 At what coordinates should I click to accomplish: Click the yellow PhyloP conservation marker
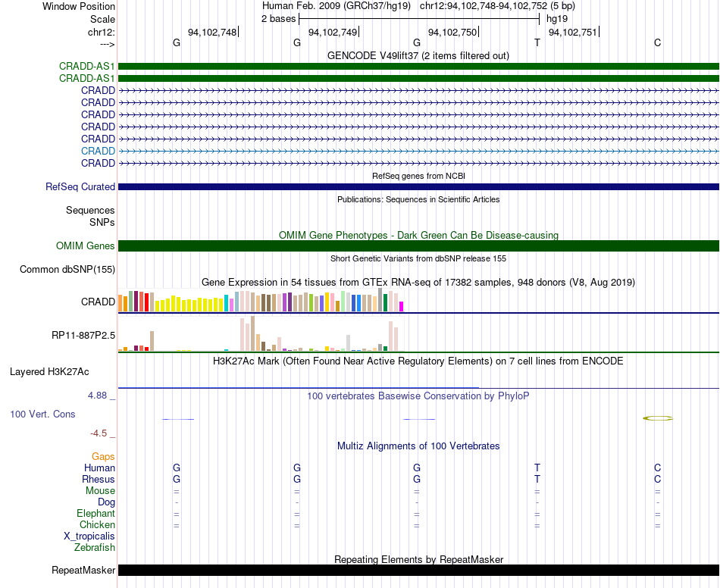[658, 418]
